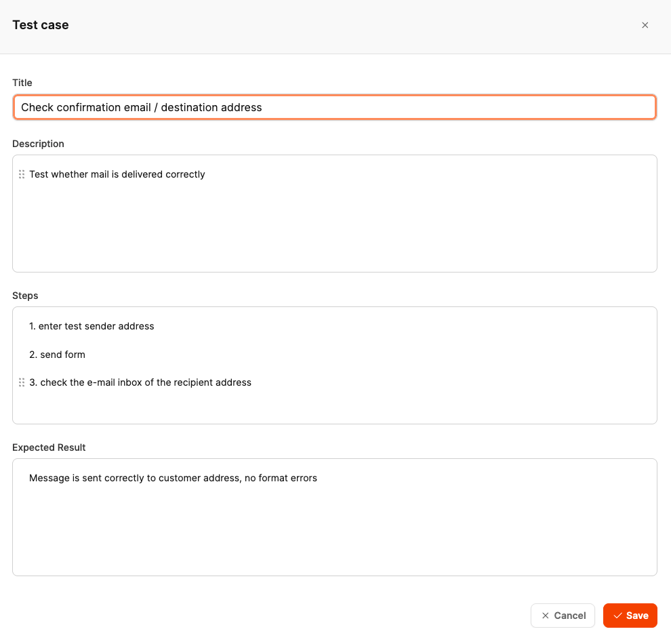Place cursor in step "1. enter test sender address"
This screenshot has width=671, height=644.
(x=91, y=326)
